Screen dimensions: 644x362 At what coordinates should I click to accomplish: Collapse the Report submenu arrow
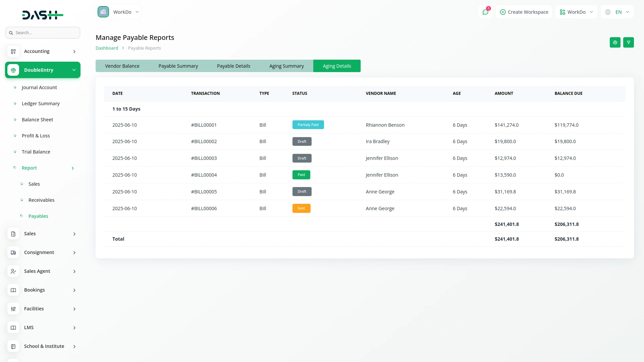[73, 168]
